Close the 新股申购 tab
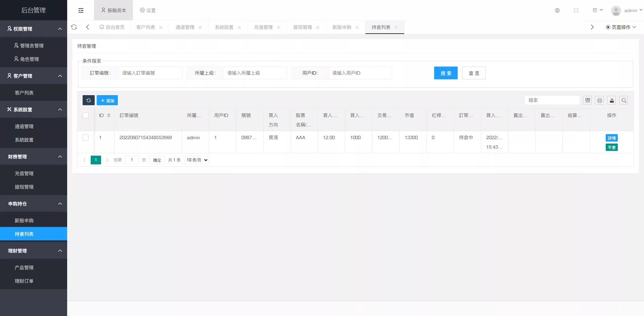Screen dimensions: 644x316 click(x=357, y=28)
